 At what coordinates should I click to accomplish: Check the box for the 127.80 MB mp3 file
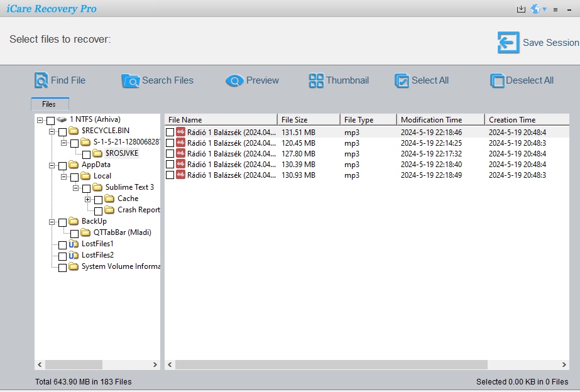170,153
